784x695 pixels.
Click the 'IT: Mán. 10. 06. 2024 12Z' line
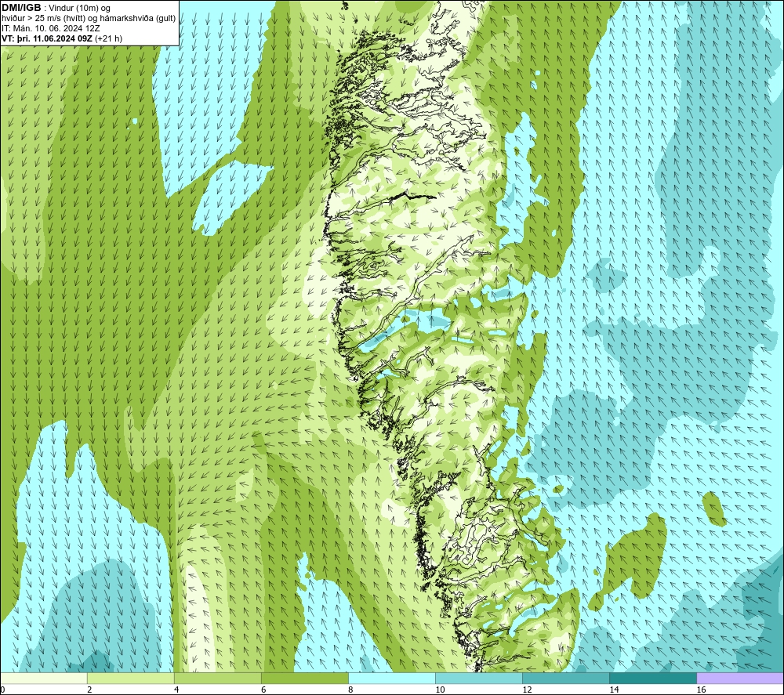pos(50,28)
